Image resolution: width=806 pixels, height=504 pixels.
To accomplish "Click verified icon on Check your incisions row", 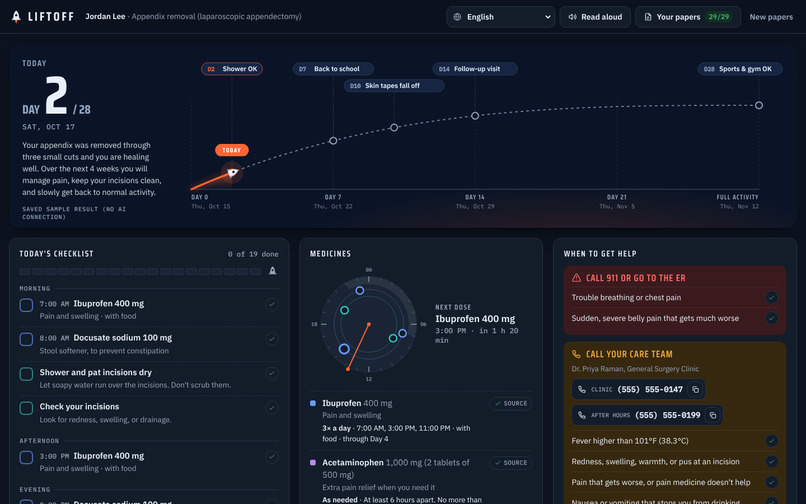I will [272, 407].
